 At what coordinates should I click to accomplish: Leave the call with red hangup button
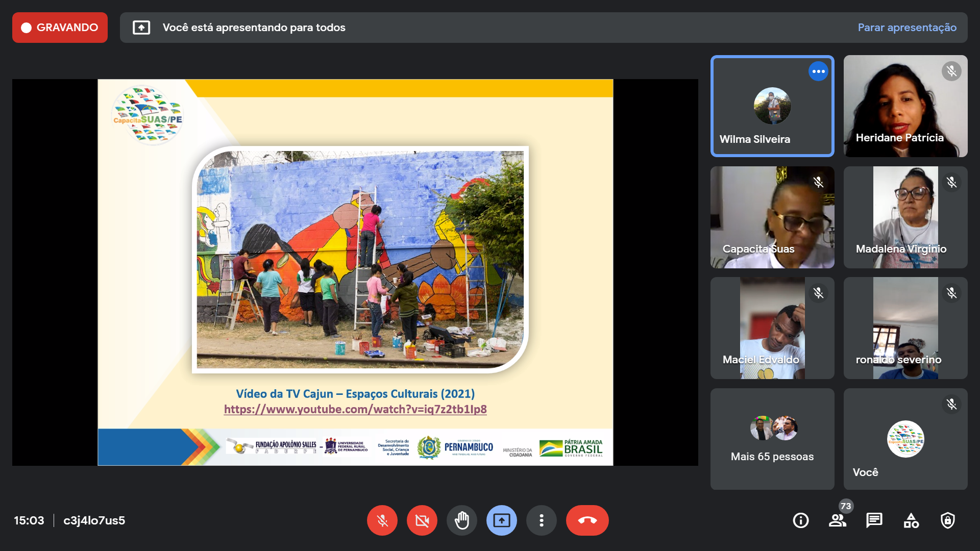(x=587, y=520)
